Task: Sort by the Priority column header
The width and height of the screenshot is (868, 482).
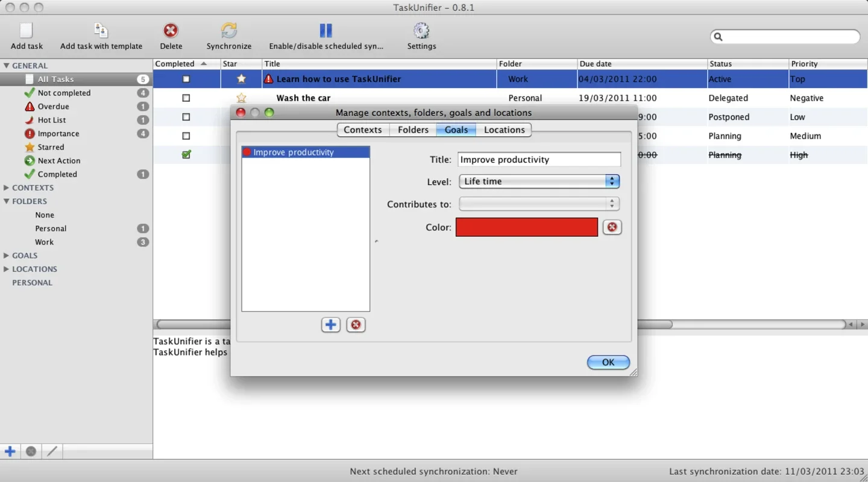Action: point(828,64)
